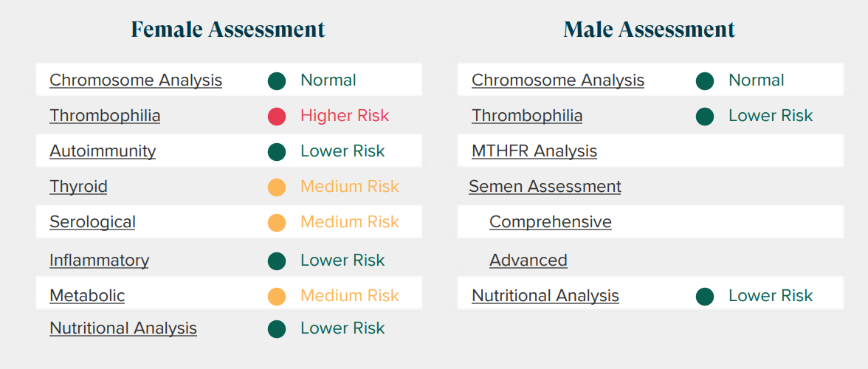Open the Thyroid assessment link
Viewport: 868px width, 369px height.
click(x=78, y=187)
